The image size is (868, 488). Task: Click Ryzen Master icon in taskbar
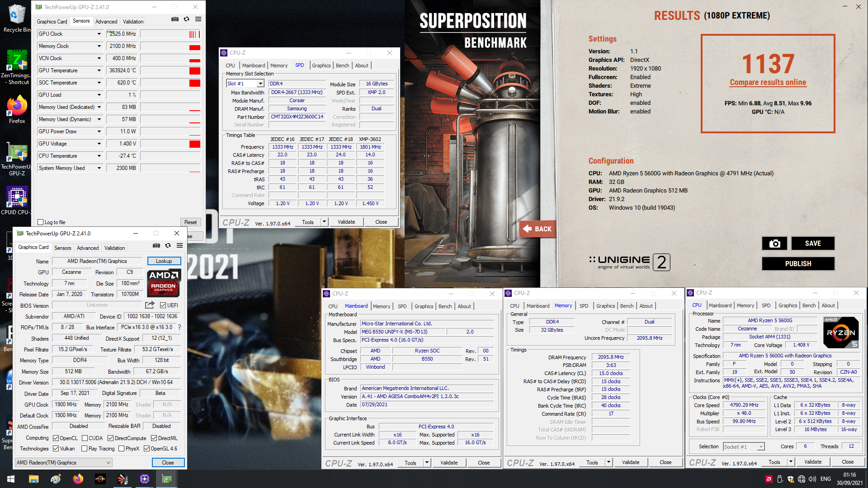pyautogui.click(x=100, y=479)
